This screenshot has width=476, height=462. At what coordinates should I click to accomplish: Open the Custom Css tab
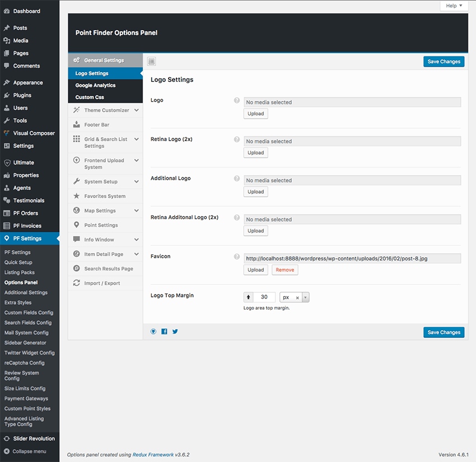click(x=105, y=97)
